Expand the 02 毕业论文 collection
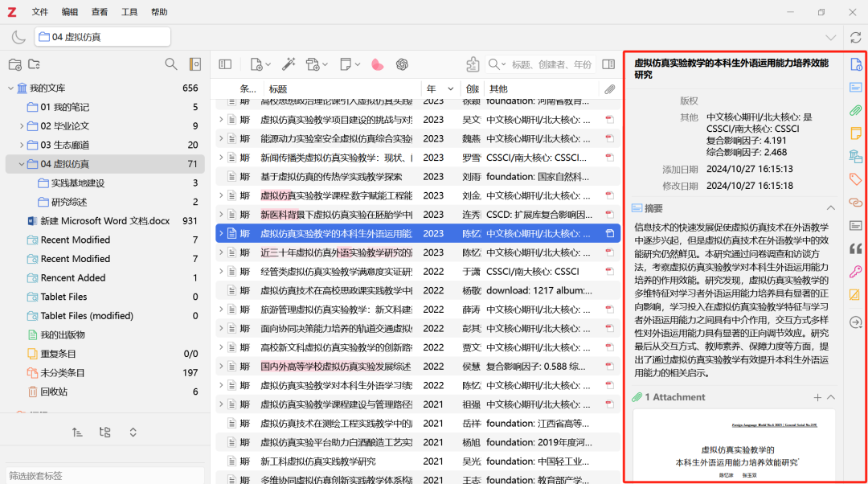The height and width of the screenshot is (484, 868). click(22, 126)
